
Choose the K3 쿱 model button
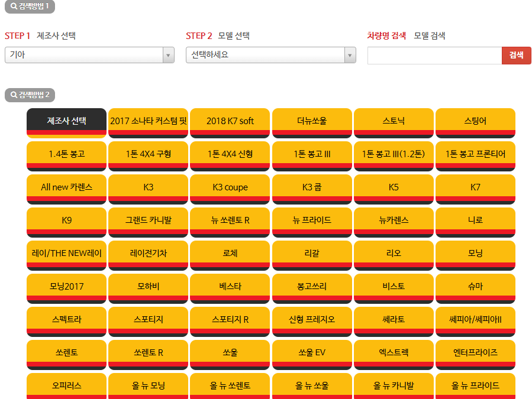[312, 190]
